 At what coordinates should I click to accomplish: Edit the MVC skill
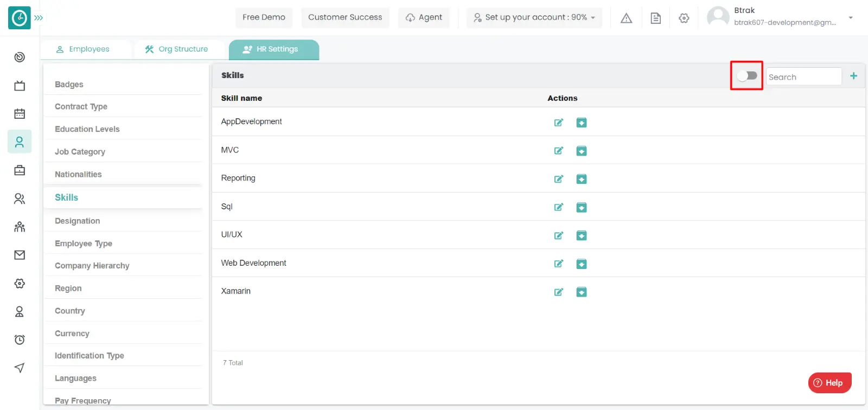click(x=558, y=151)
